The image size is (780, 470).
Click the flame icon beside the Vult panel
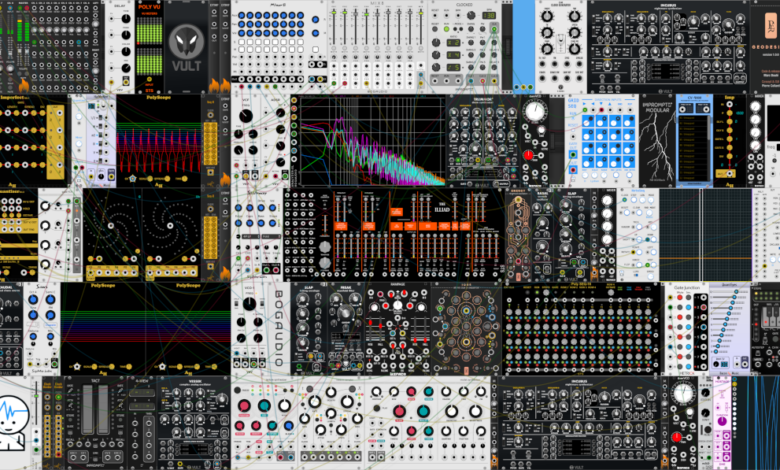point(214,86)
